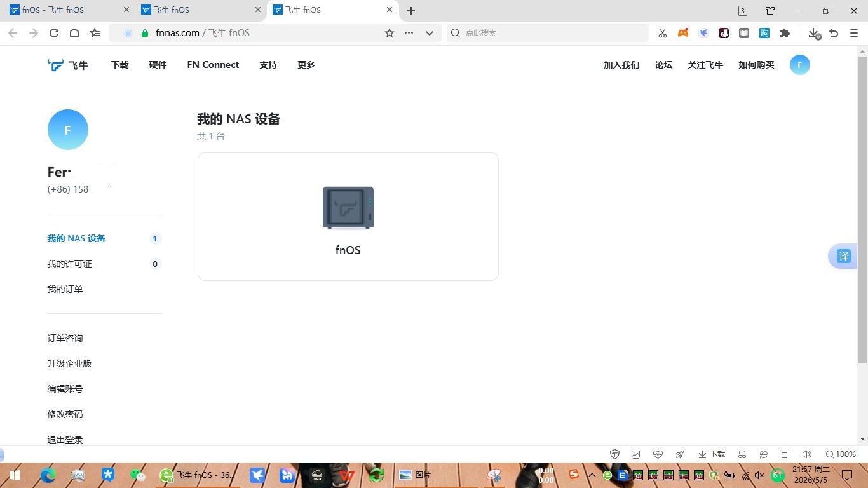
Task: Click the 共 1 台 device count text
Action: click(211, 136)
